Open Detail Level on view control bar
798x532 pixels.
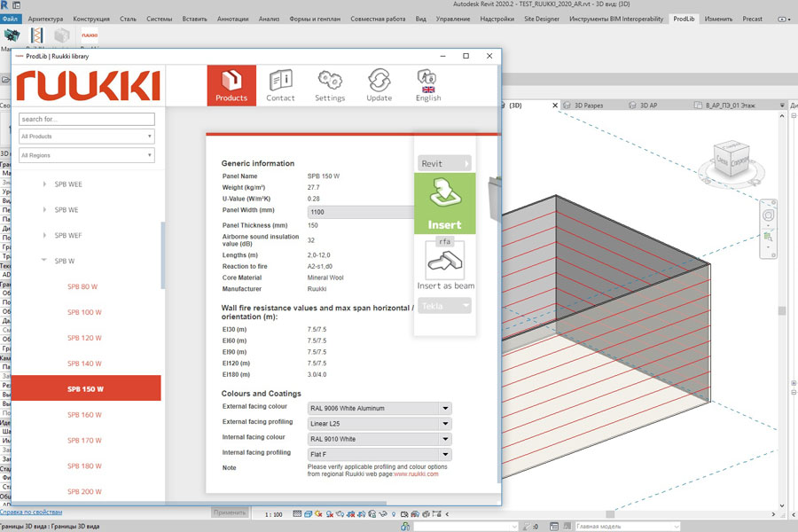point(297,514)
